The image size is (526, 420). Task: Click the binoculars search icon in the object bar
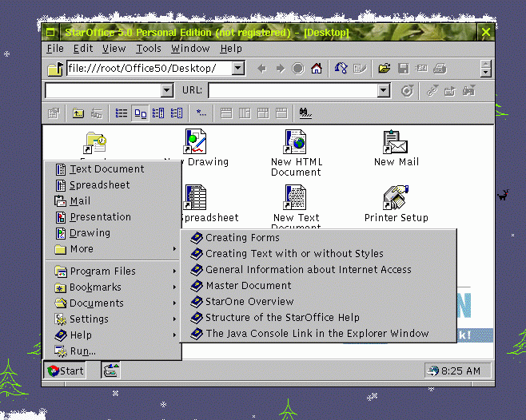(x=305, y=113)
